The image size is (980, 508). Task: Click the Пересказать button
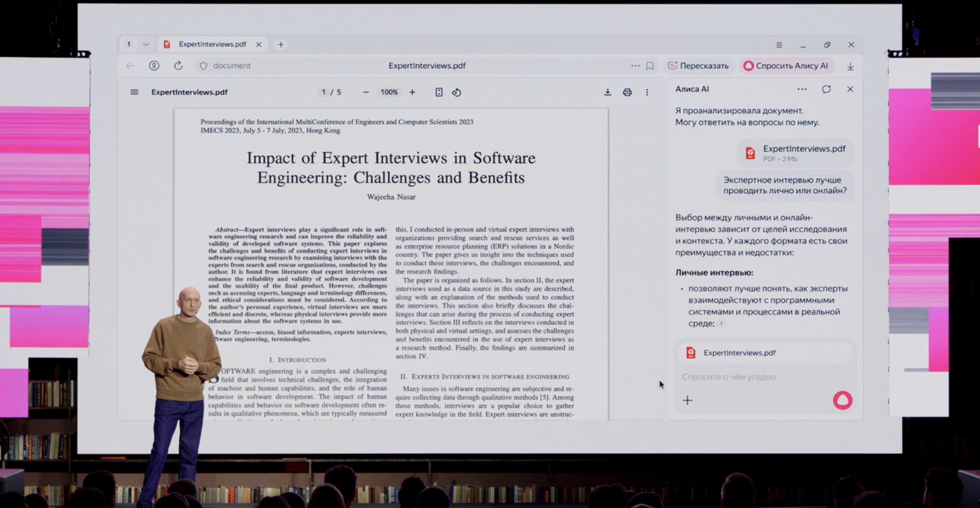click(698, 66)
